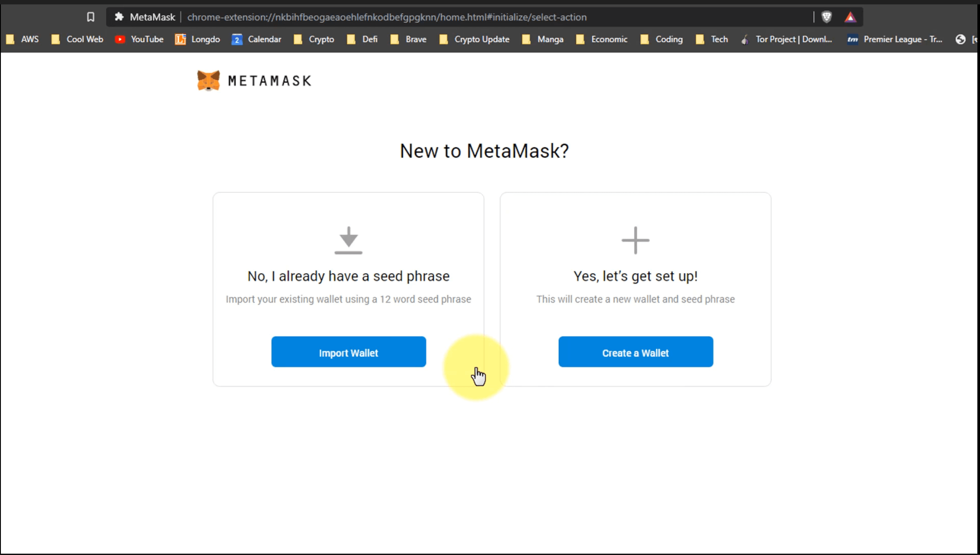This screenshot has width=980, height=555.
Task: Click the Tor Project onion icon
Action: pos(745,40)
